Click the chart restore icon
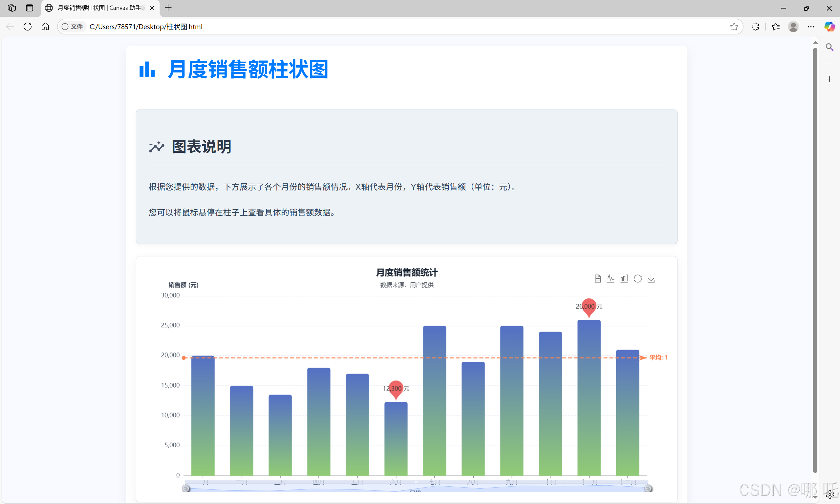 [638, 278]
